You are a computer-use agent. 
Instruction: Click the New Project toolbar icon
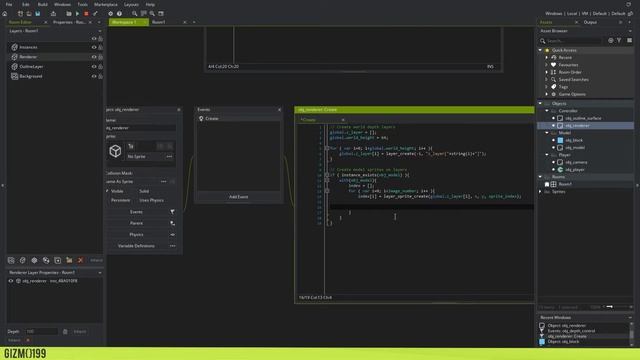[x=20, y=13]
